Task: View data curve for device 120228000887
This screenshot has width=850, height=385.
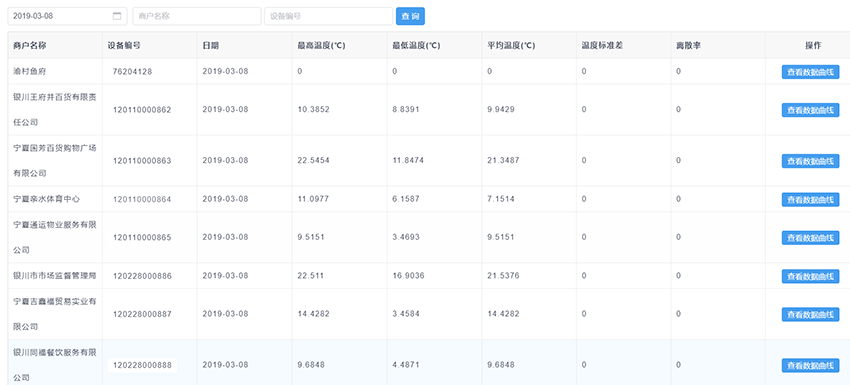Action: (x=810, y=315)
